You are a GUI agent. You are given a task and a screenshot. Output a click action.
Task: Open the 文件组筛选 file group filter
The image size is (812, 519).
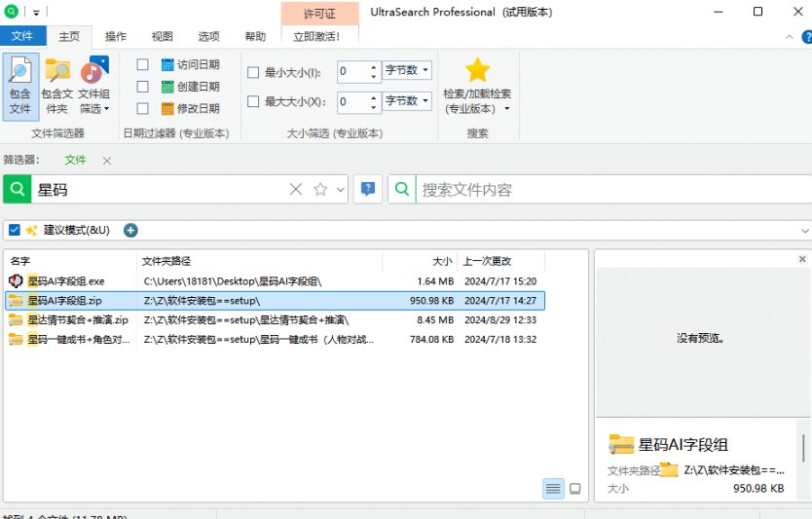point(93,87)
